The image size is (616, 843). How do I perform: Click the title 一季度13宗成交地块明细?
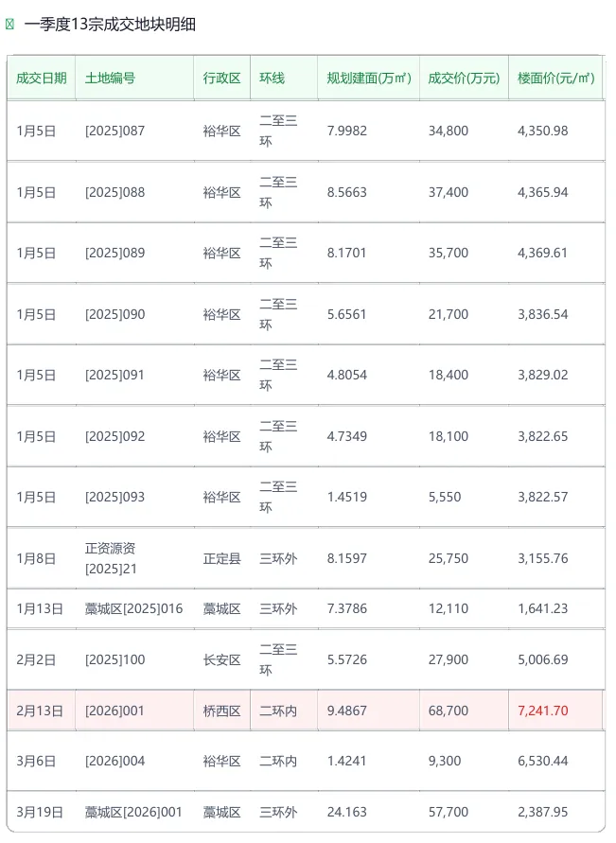(x=110, y=25)
